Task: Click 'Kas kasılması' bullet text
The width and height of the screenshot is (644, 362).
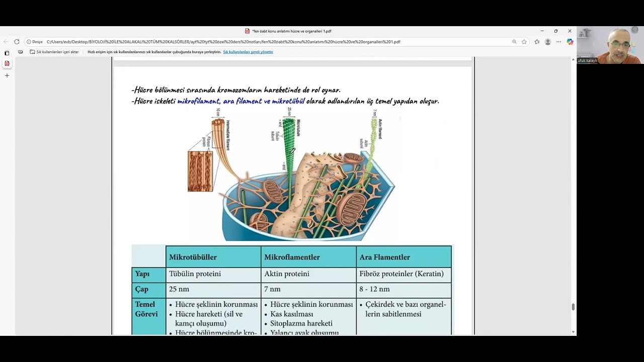Action: 291,314
